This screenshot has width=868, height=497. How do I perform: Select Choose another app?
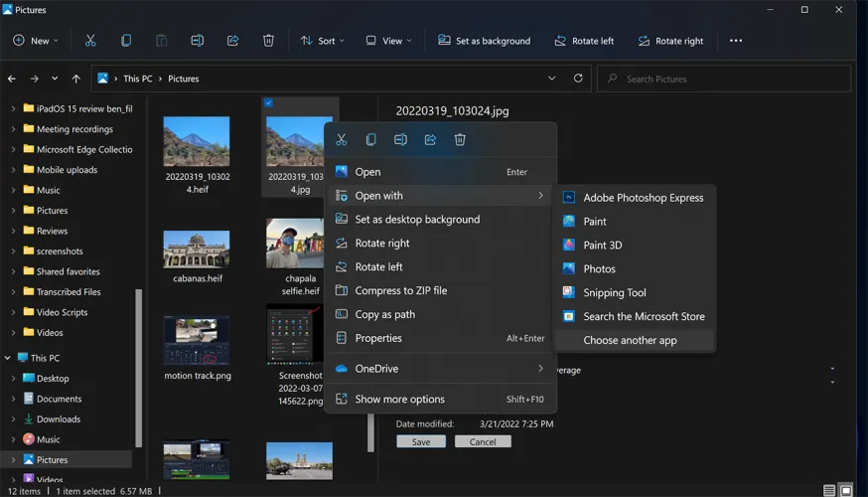(630, 340)
